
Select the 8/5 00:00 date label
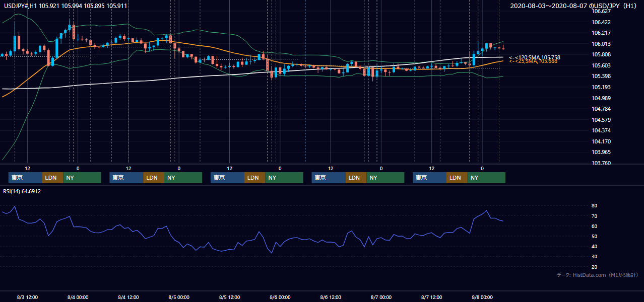pos(178,297)
